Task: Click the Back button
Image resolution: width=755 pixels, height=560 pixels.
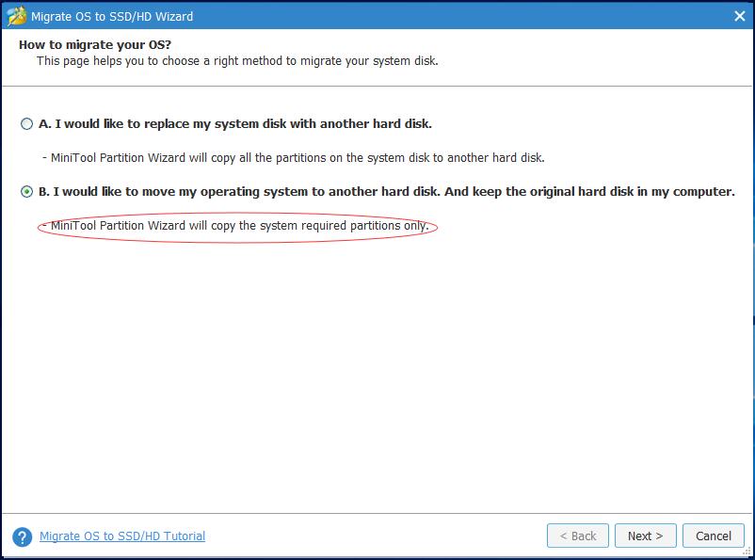Action: [578, 536]
